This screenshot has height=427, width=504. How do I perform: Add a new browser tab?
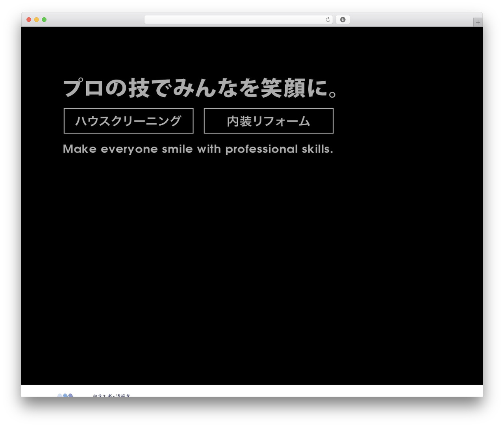click(478, 22)
